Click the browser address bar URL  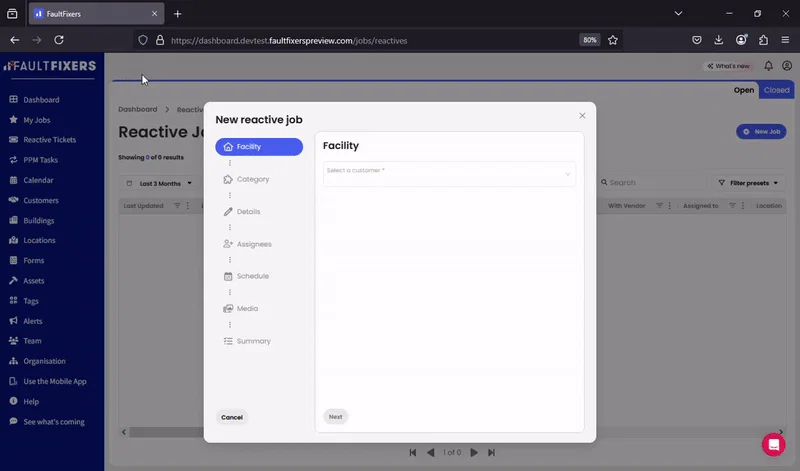click(289, 40)
